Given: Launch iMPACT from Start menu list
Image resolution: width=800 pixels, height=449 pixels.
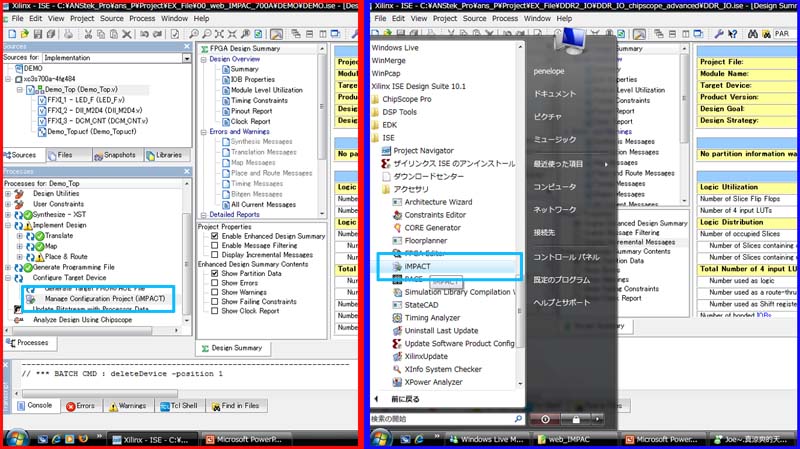Looking at the screenshot, I should (x=417, y=266).
